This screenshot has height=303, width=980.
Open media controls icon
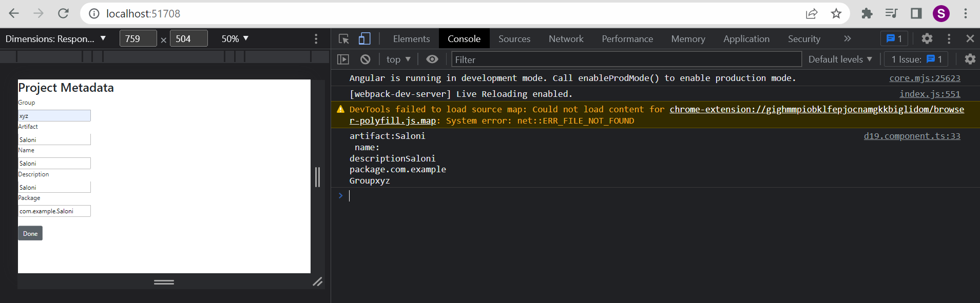point(892,13)
